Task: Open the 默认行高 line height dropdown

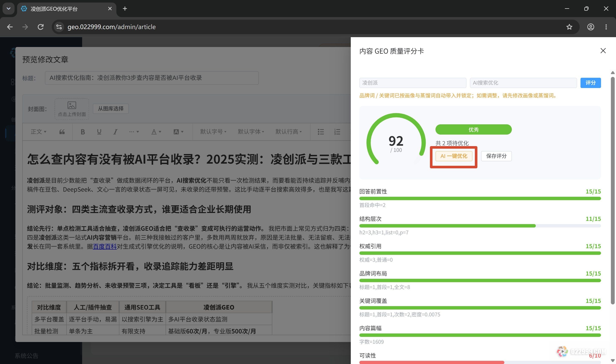Action: click(x=289, y=132)
